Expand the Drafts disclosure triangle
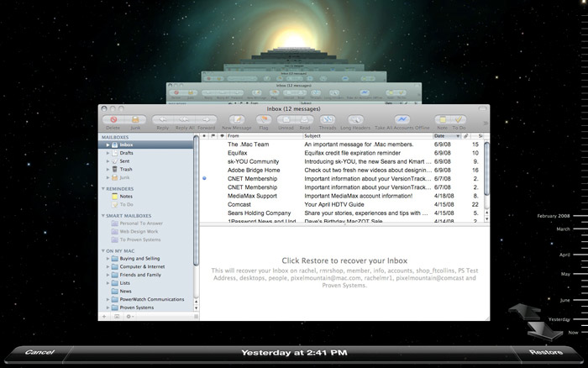The height and width of the screenshot is (368, 588). tap(108, 153)
